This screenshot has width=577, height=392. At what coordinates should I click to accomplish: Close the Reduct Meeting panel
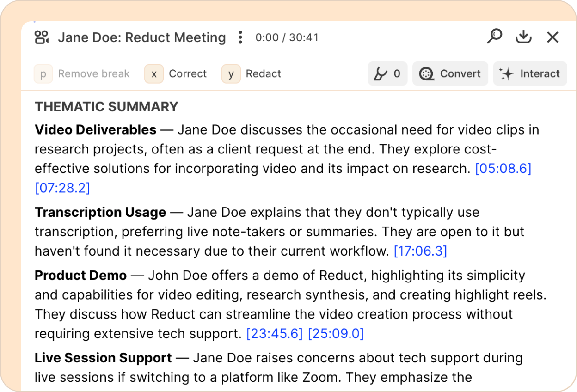[x=553, y=37]
